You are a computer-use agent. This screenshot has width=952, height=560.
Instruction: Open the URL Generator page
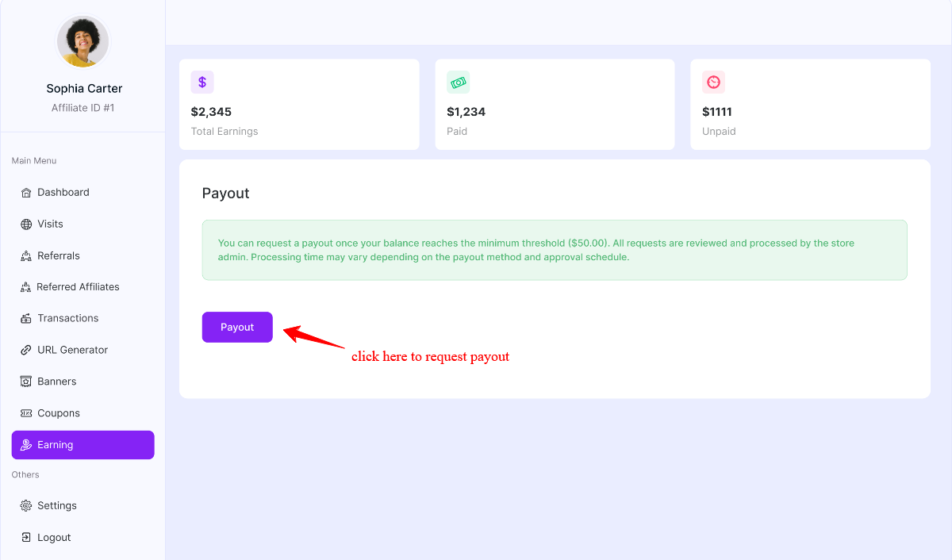[72, 350]
